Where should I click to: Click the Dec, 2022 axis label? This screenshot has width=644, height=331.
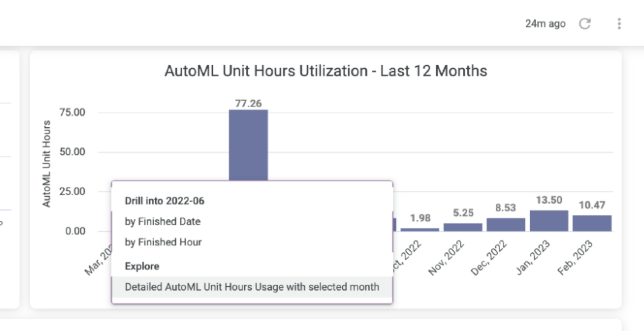coord(489,258)
